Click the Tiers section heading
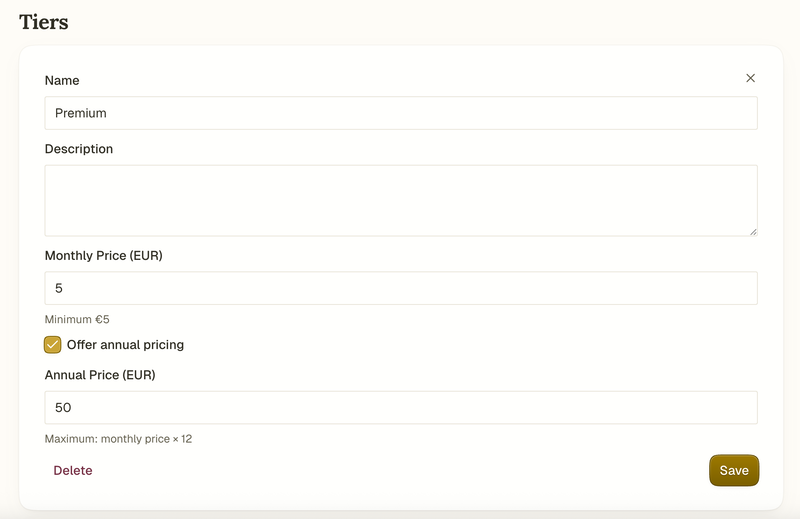The width and height of the screenshot is (800, 519). coord(44,21)
